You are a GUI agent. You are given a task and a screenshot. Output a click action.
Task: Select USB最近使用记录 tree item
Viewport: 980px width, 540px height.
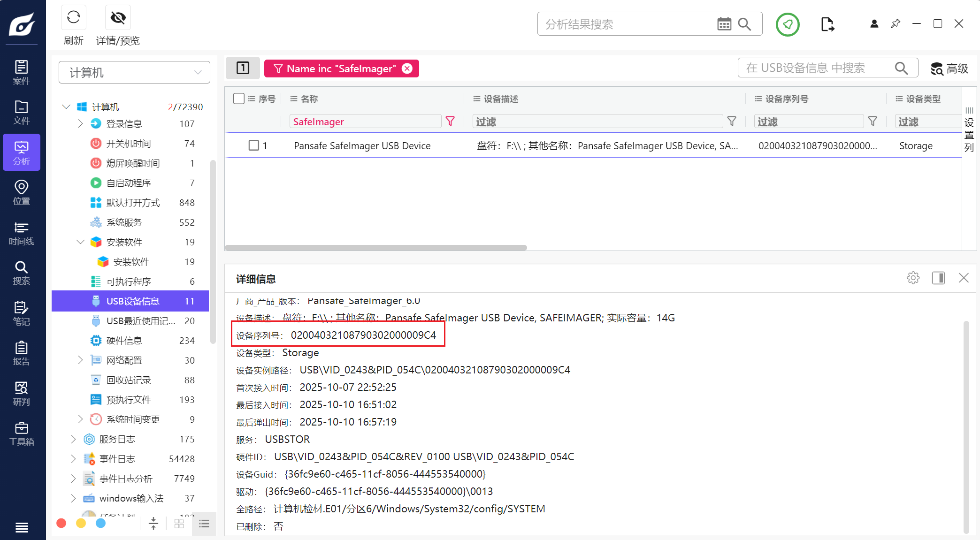point(140,321)
